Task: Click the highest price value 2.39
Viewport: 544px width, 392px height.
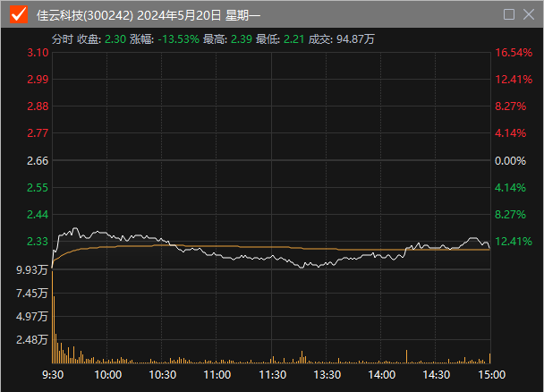Action: [x=242, y=39]
